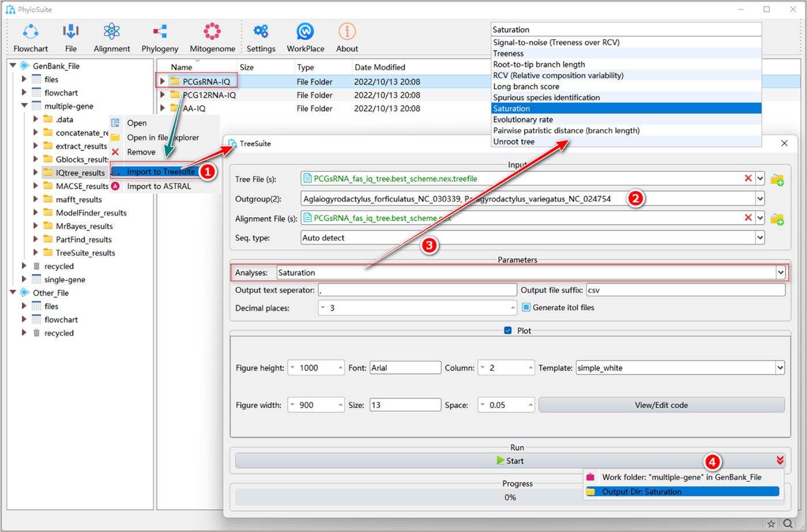This screenshot has width=807, height=532.
Task: Select Root-to-tip branch length option
Action: click(626, 64)
